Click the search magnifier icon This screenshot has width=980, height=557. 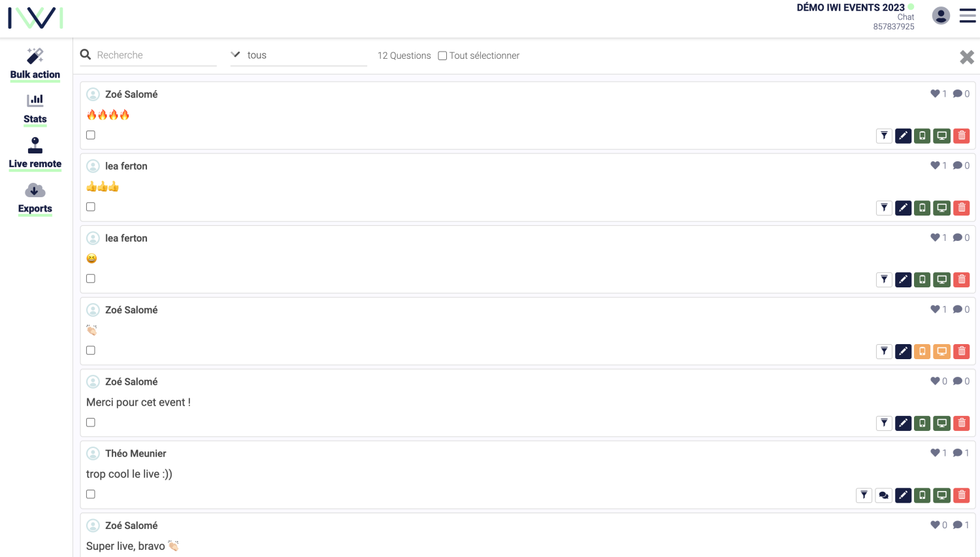pyautogui.click(x=86, y=55)
